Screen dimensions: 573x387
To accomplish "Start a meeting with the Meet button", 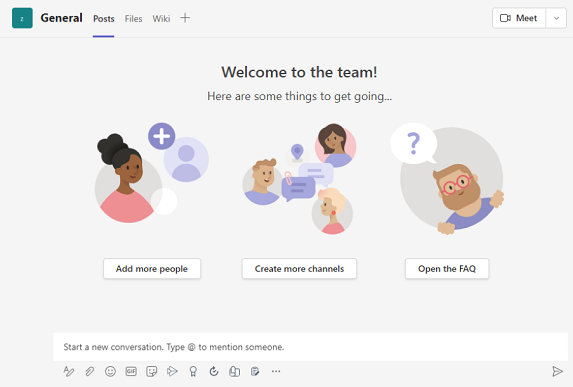I will [519, 18].
